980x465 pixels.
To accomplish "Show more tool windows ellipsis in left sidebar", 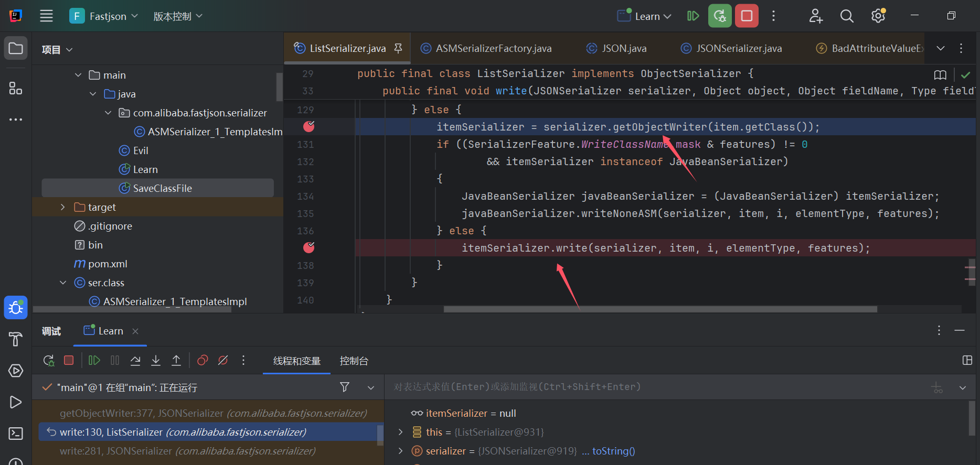I will 16,120.
